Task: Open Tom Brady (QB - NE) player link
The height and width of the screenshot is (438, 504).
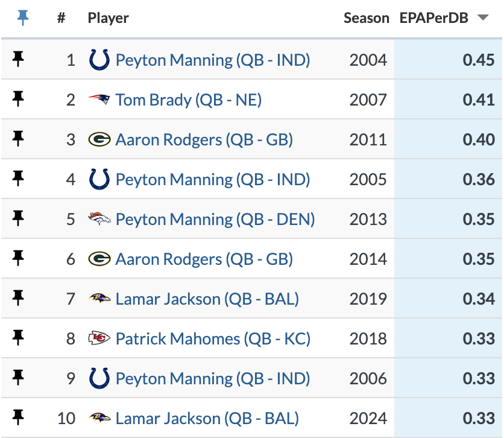Action: (x=189, y=100)
